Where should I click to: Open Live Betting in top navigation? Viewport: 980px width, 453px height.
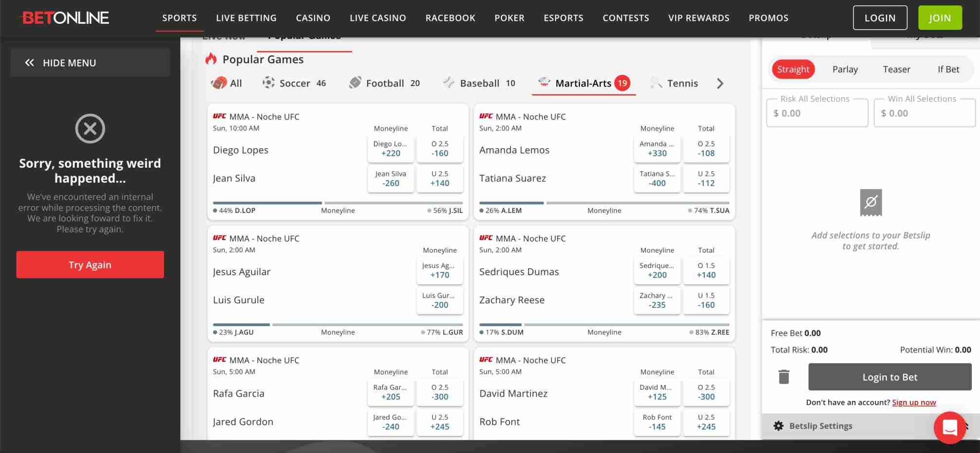click(x=246, y=18)
